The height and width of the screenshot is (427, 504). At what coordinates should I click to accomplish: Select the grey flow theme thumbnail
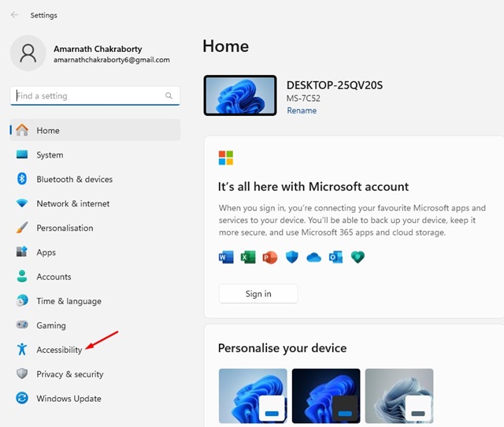click(x=399, y=395)
